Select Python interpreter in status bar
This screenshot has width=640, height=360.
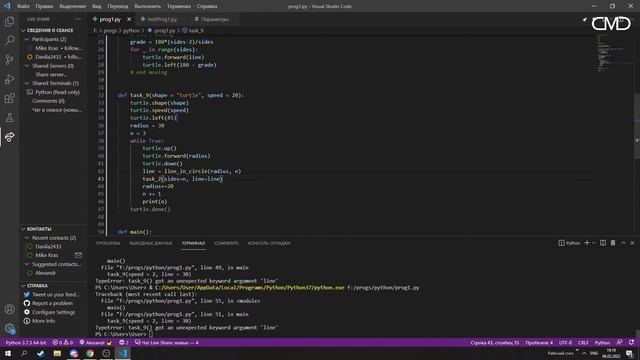tap(26, 342)
